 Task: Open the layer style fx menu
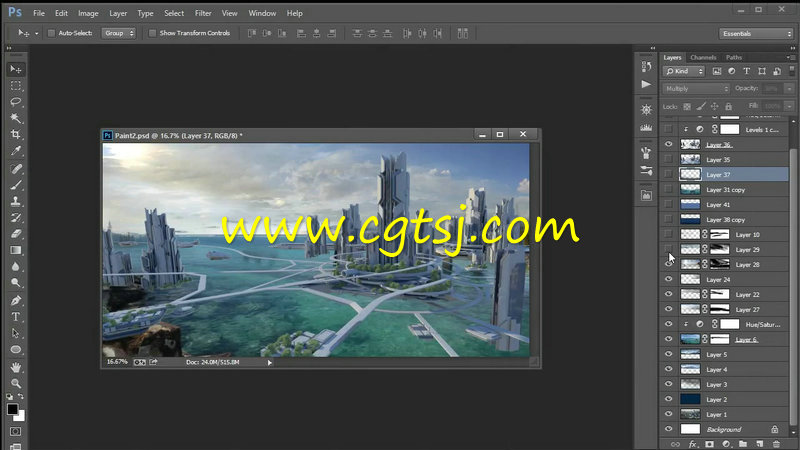(x=692, y=444)
